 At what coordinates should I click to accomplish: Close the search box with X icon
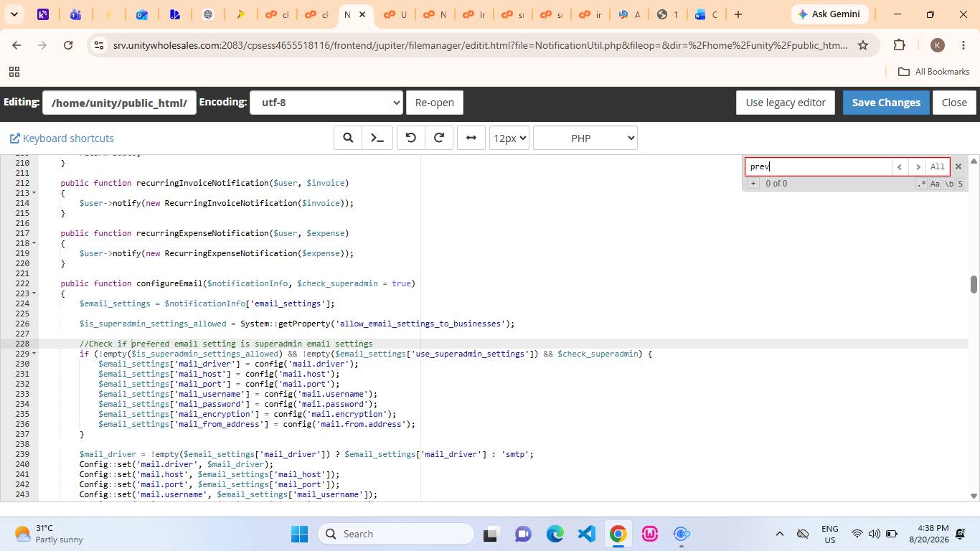[x=958, y=166]
